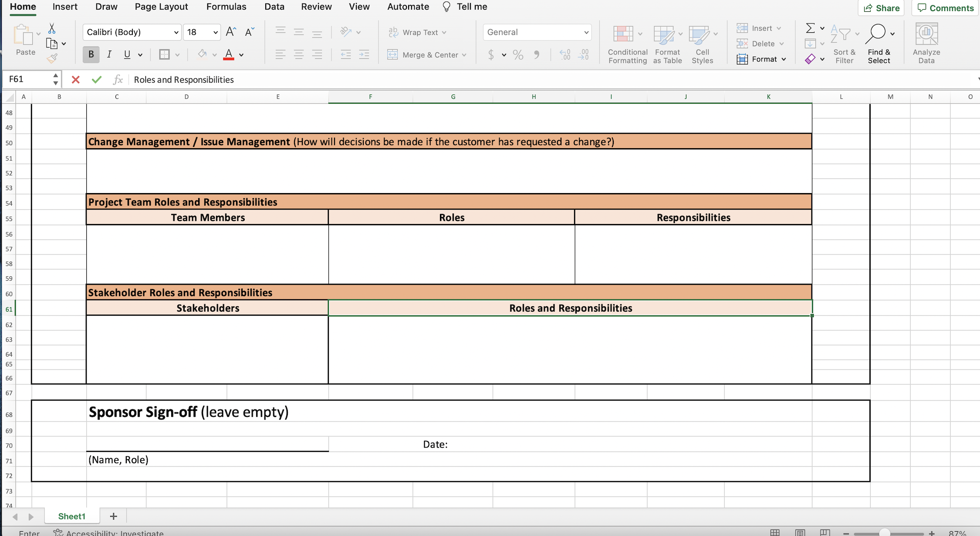The image size is (980, 536).
Task: Select the Format Painter brush
Action: (52, 58)
